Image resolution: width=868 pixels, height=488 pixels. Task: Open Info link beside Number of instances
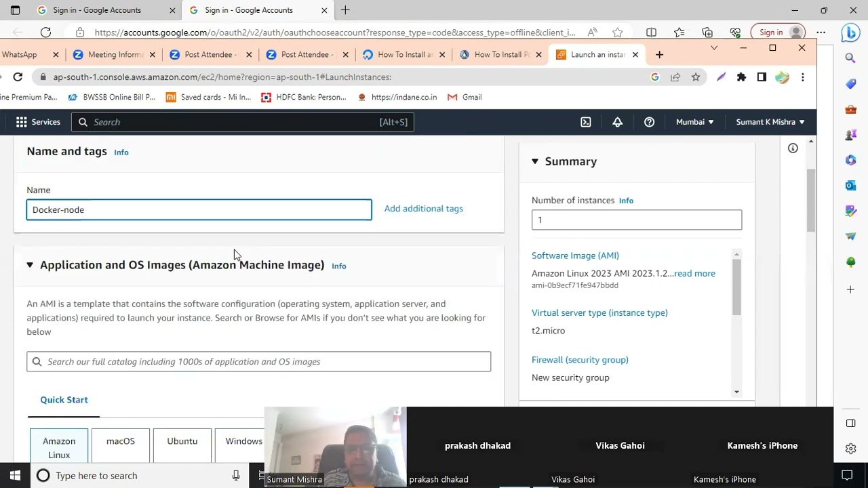[626, 201]
